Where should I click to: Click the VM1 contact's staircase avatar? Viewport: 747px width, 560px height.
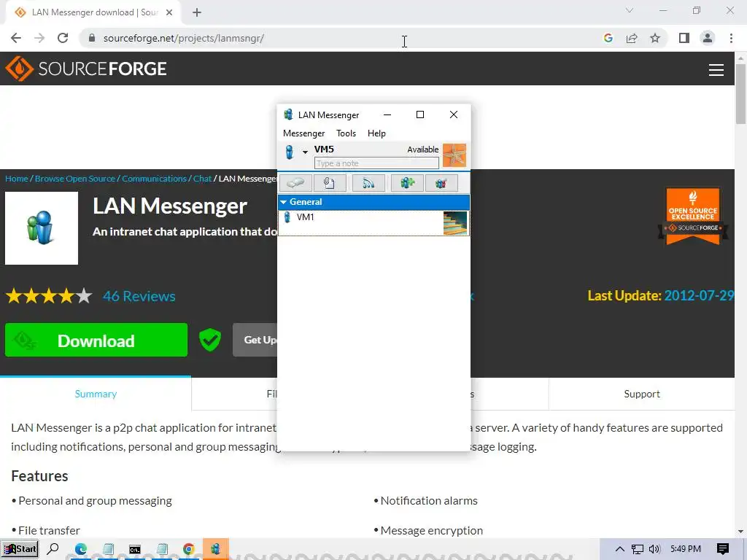coord(455,223)
